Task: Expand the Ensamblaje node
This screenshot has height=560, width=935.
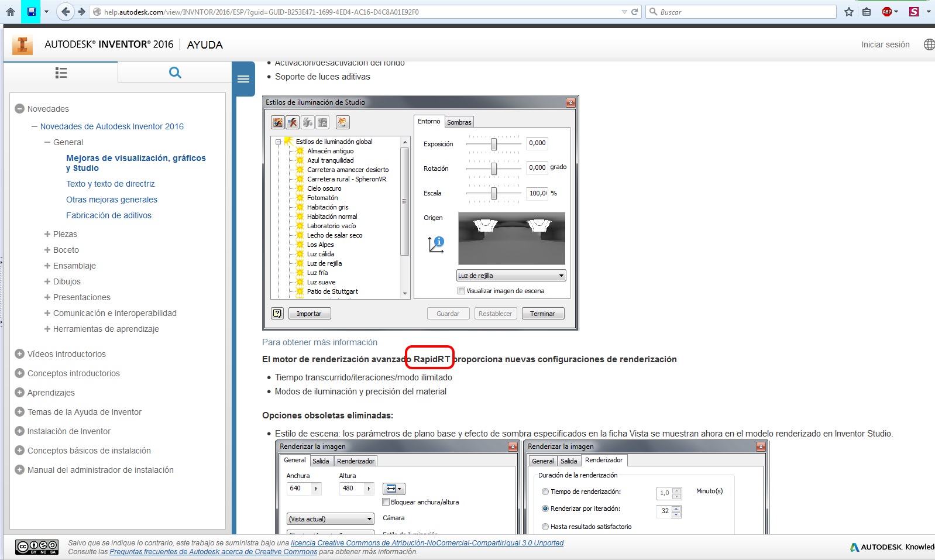Action: pos(47,266)
